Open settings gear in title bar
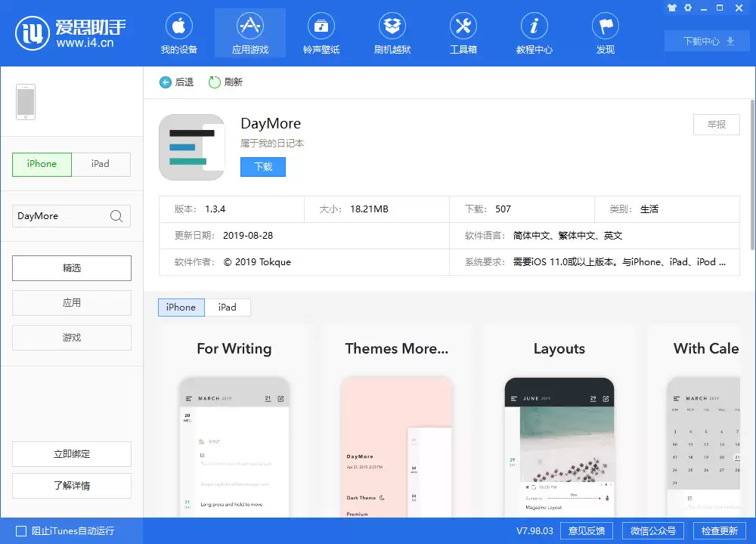 point(688,8)
